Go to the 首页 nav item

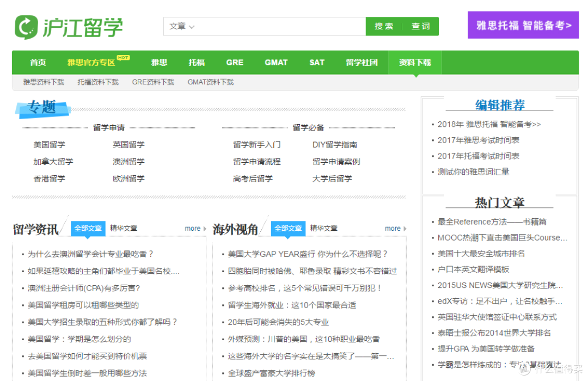coord(38,63)
